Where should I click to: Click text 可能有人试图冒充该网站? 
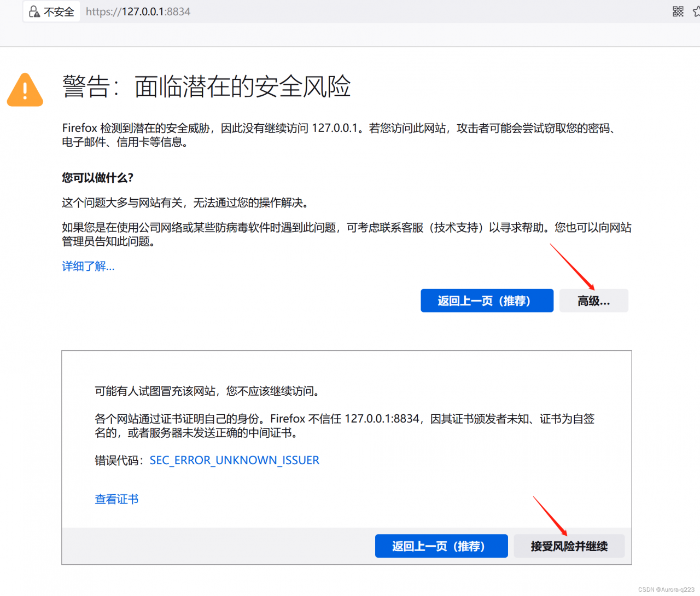pyautogui.click(x=155, y=391)
